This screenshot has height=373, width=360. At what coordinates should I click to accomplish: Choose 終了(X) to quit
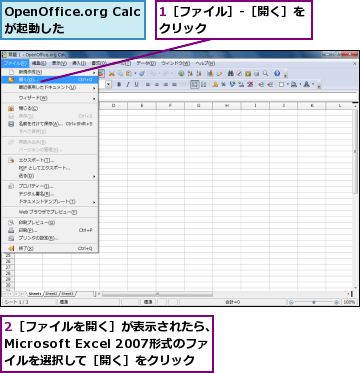50,248
